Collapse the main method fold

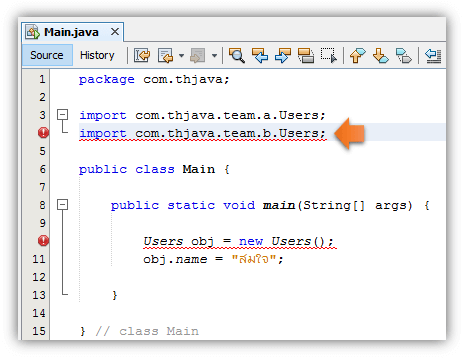point(62,205)
